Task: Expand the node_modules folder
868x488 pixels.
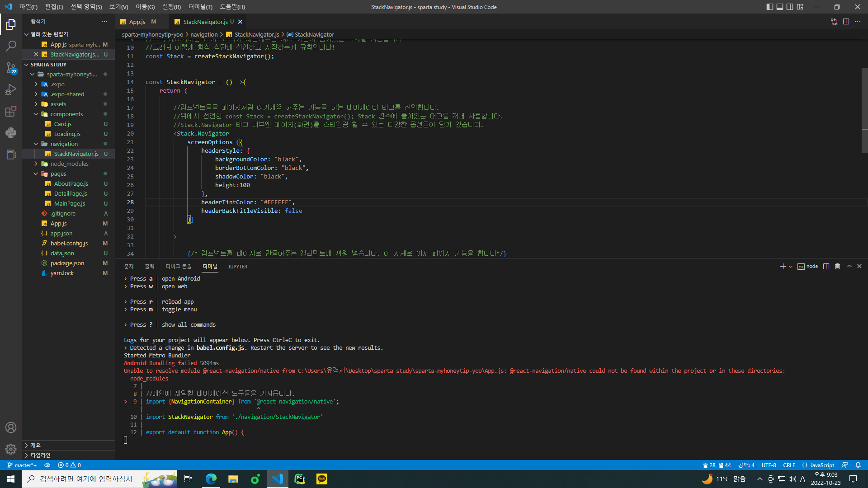Action: click(68, 164)
